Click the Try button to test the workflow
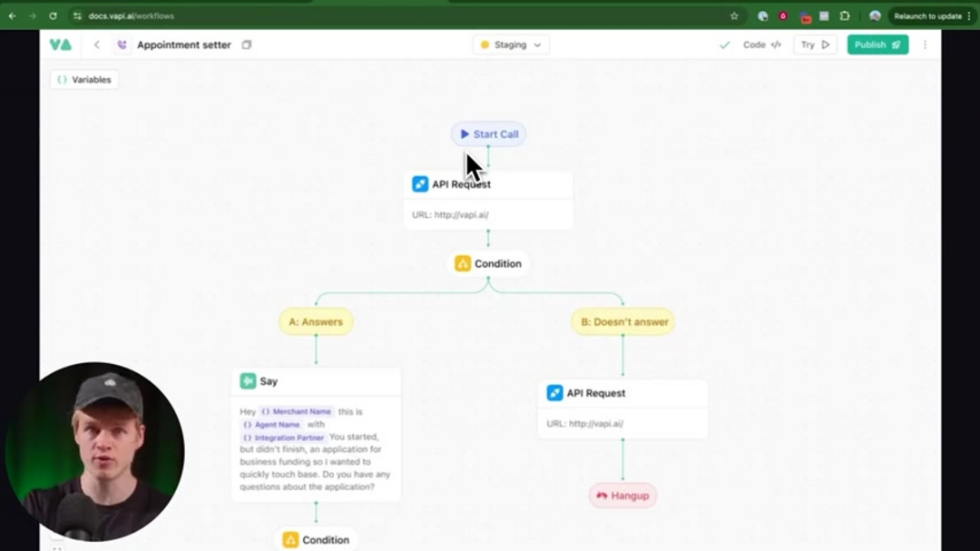This screenshot has width=980, height=551. coord(814,44)
